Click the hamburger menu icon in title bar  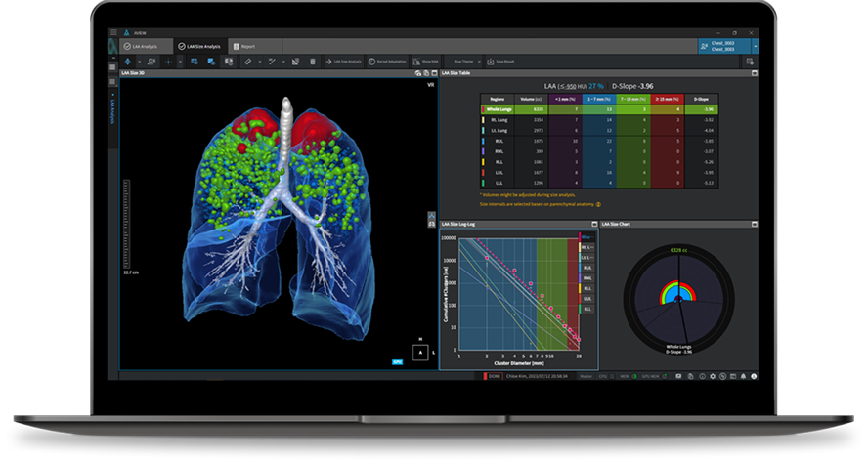click(113, 32)
